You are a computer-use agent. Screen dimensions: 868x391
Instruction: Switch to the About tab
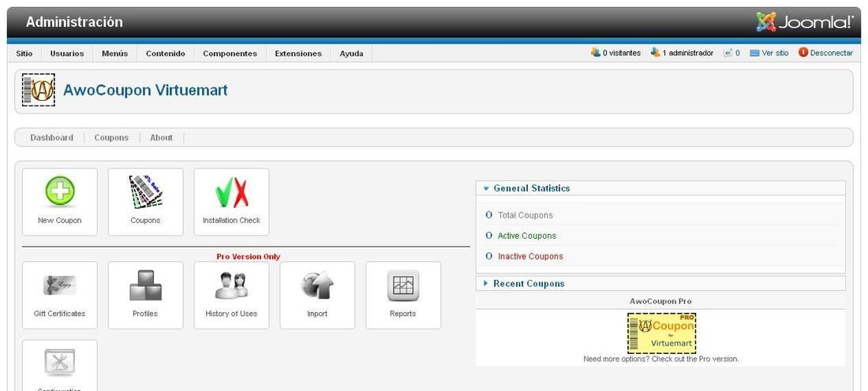tap(162, 138)
